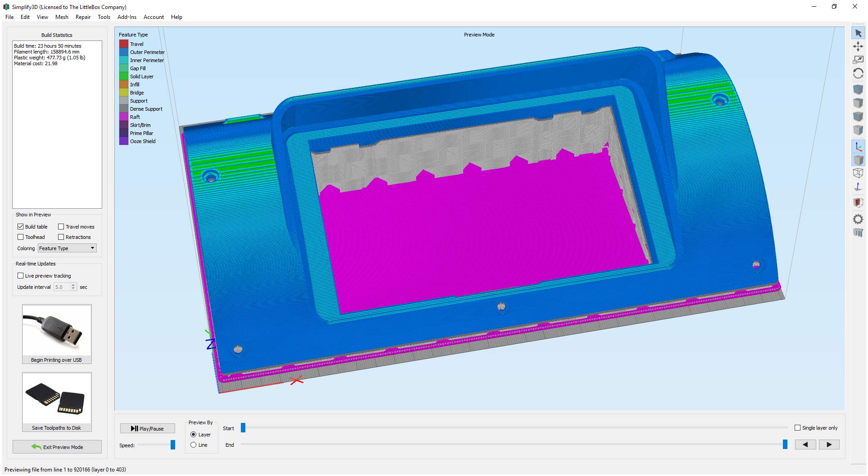Switch to front view cube
Screen dimensions: 868x476
858,117
